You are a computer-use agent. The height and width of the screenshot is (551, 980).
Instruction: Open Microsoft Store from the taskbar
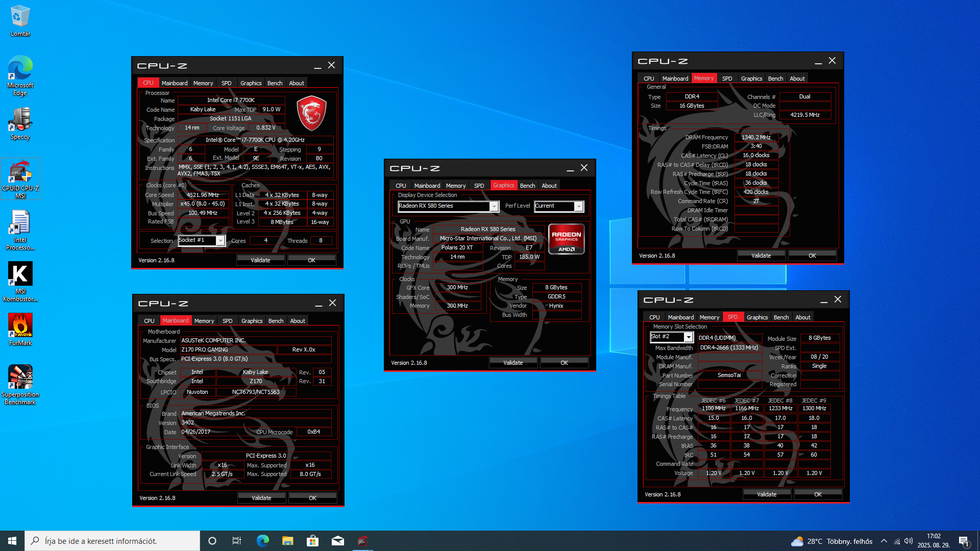pos(312,541)
